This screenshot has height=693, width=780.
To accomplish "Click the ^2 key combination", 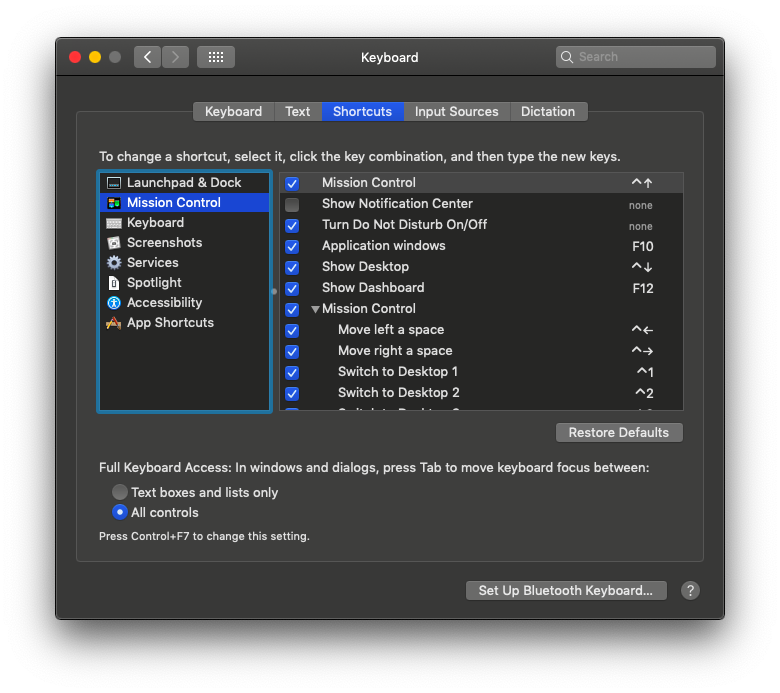I will pyautogui.click(x=644, y=393).
